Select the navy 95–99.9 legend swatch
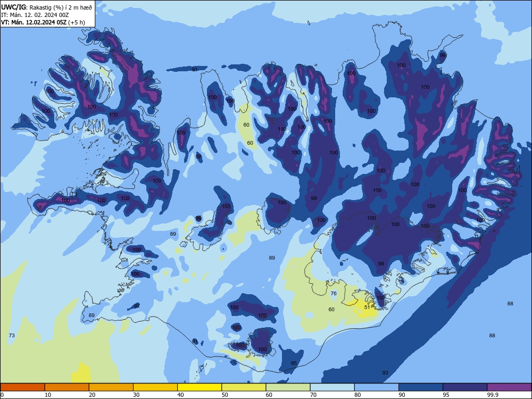Viewport: 532px width, 399px height. 465,387
